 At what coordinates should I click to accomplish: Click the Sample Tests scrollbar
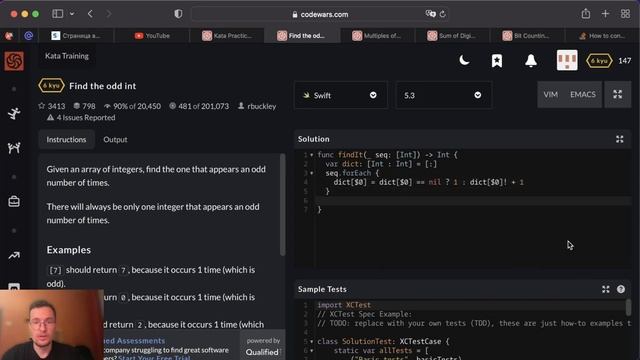[629, 307]
